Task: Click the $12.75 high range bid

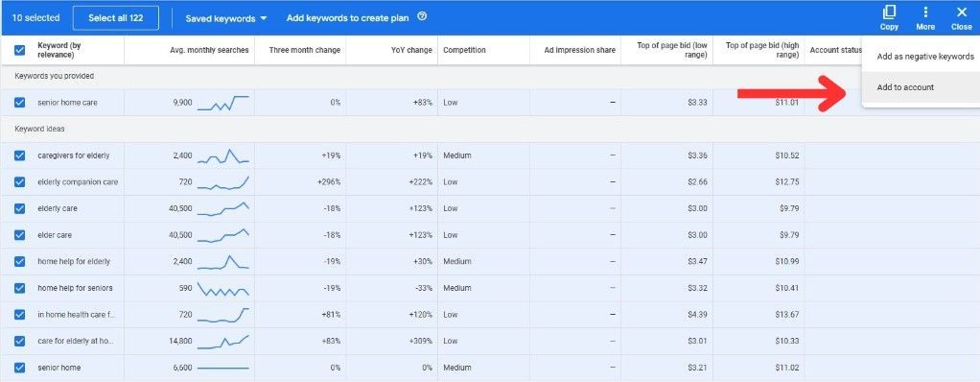Action: pos(787,182)
